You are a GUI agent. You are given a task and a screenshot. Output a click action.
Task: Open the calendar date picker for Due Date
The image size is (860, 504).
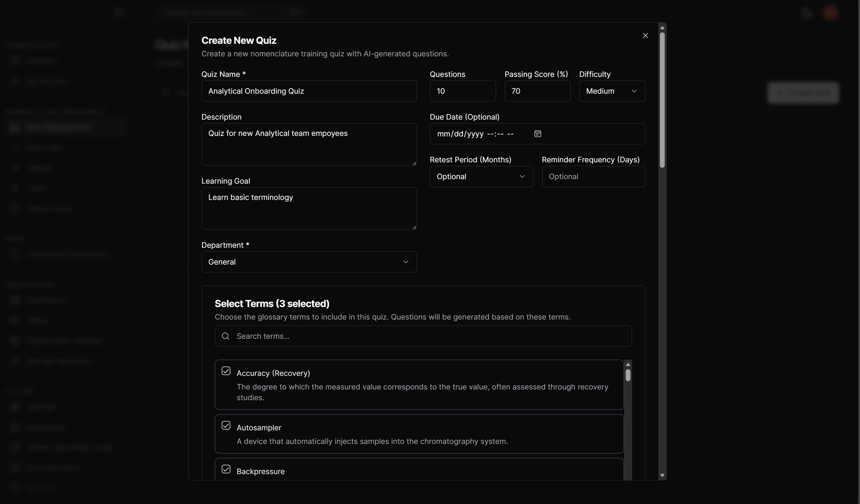538,133
